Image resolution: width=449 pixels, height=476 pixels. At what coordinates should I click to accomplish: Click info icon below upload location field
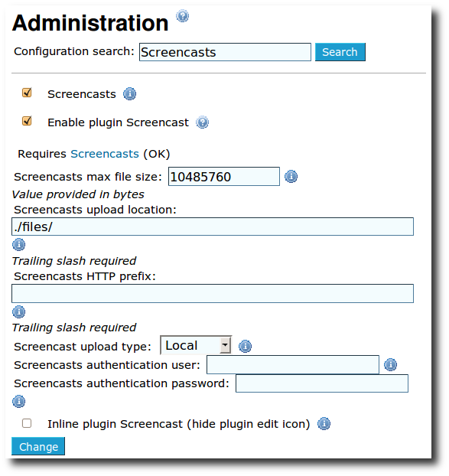(18, 245)
